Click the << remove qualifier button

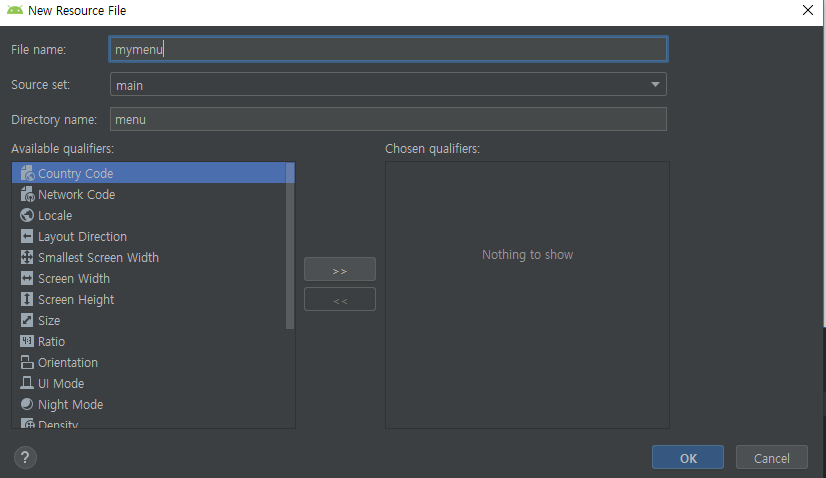(340, 299)
